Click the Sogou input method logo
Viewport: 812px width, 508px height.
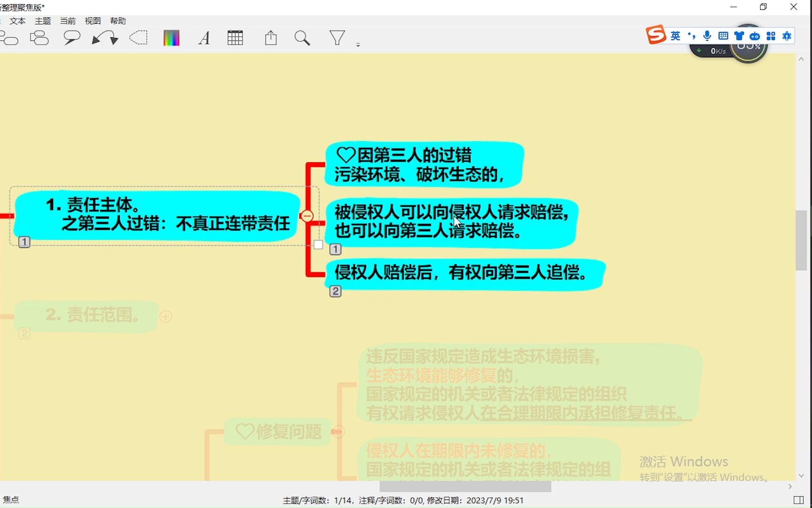click(x=656, y=35)
